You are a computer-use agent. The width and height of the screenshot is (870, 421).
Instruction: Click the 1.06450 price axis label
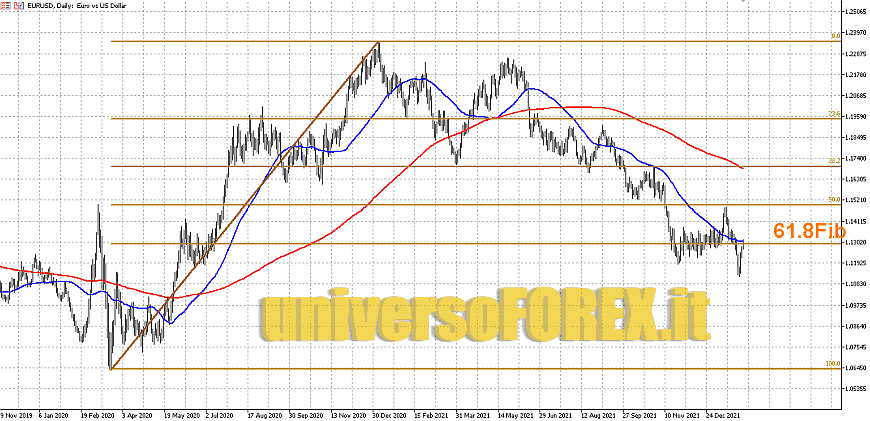click(x=854, y=368)
